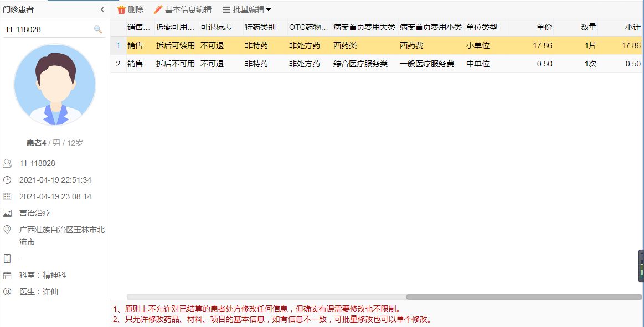Open 基本信息编辑 with the pencil button

click(183, 9)
